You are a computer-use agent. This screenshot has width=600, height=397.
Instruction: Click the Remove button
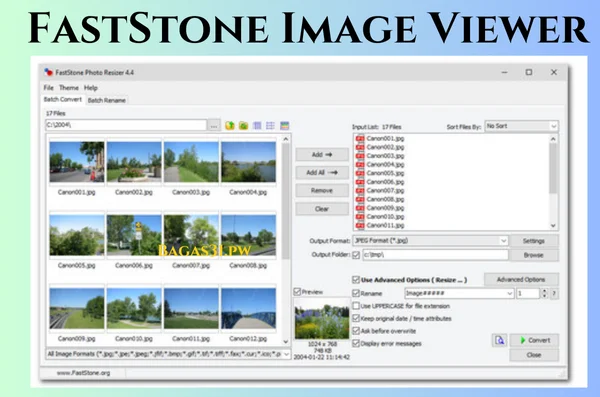click(x=322, y=191)
